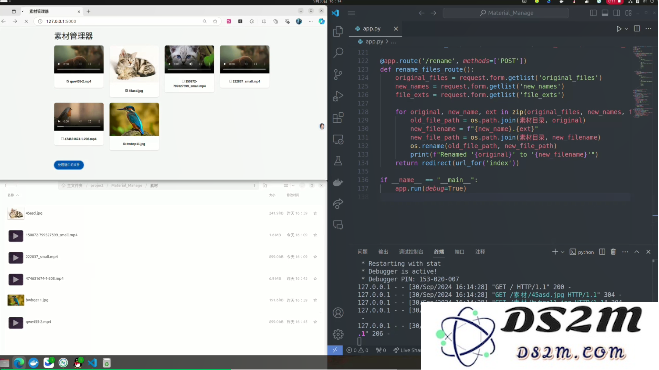Screen dimensions: 659x370
Task: Split the editor to the right
Action: click(x=637, y=29)
